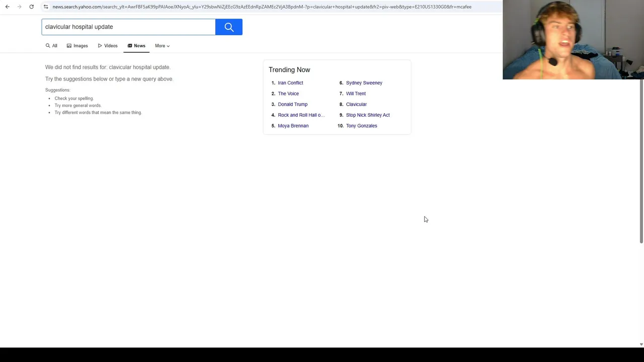The width and height of the screenshot is (644, 362).
Task: Click 'Try different words' suggestion text
Action: (x=98, y=113)
